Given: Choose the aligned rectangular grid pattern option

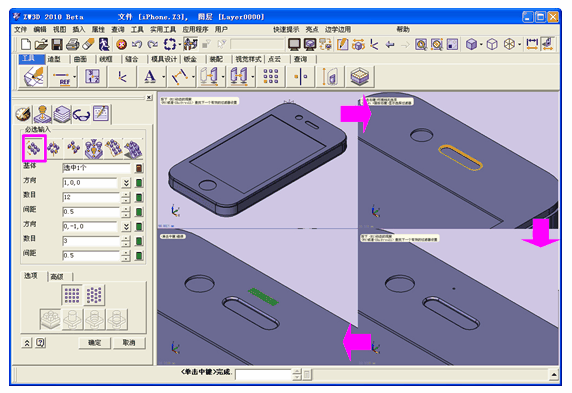Looking at the screenshot, I should (72, 295).
